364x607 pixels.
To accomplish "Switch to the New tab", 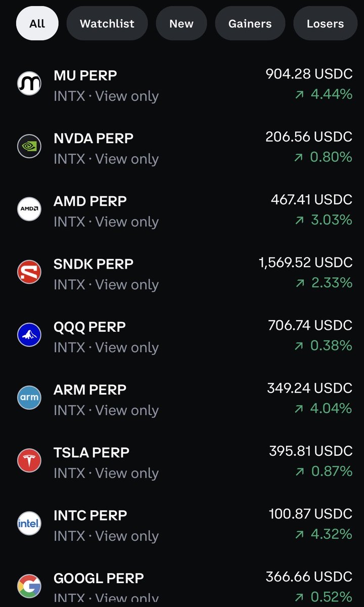I will [x=181, y=23].
